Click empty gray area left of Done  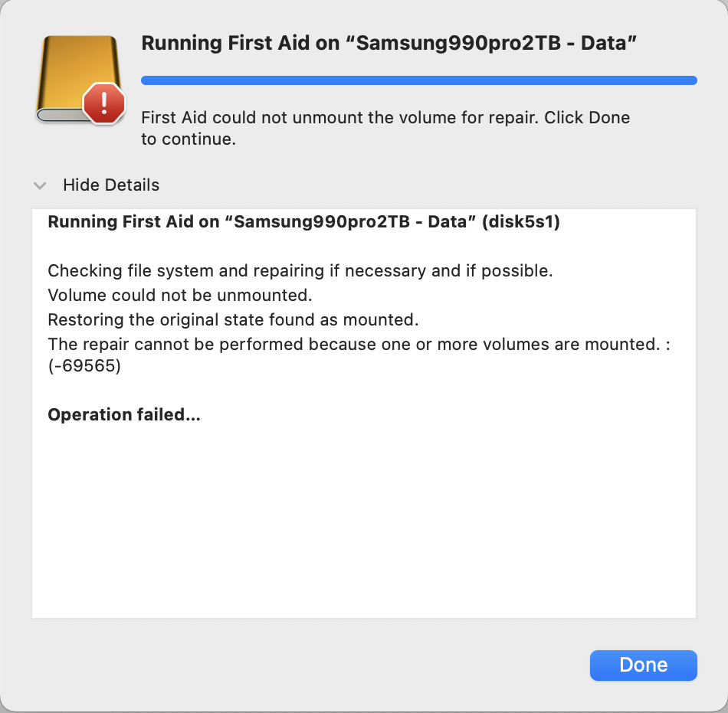pos(307,665)
